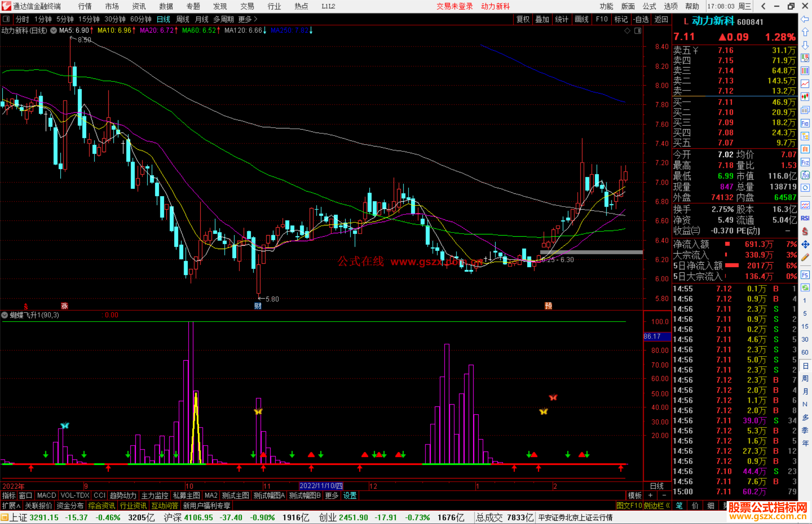This screenshot has height=524, width=812.
Task: Collapse the 侧边栏 sidebar chevron
Action: click(668, 506)
